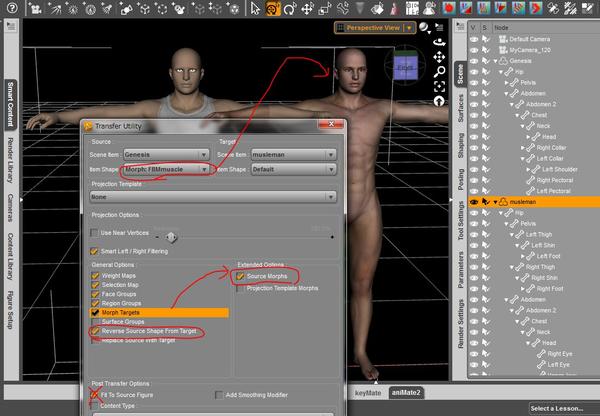Screen dimensions: 600x416
Task: Activate the orange Universal tool
Action: coord(273,8)
